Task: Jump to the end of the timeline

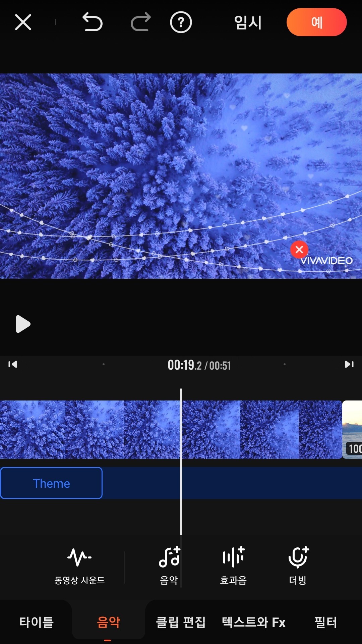Action: [x=349, y=364]
